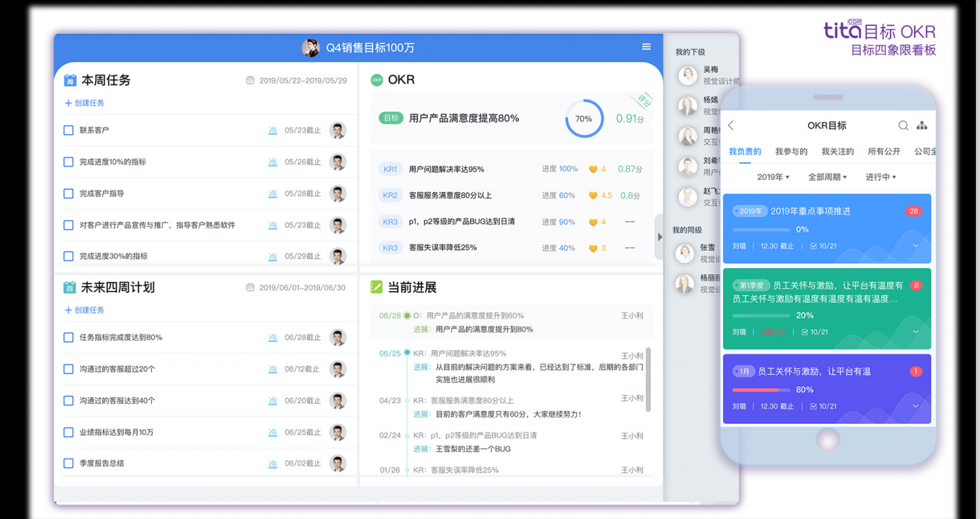Click 创建任务 under 未来四周计划
The height and width of the screenshot is (519, 980).
85,310
